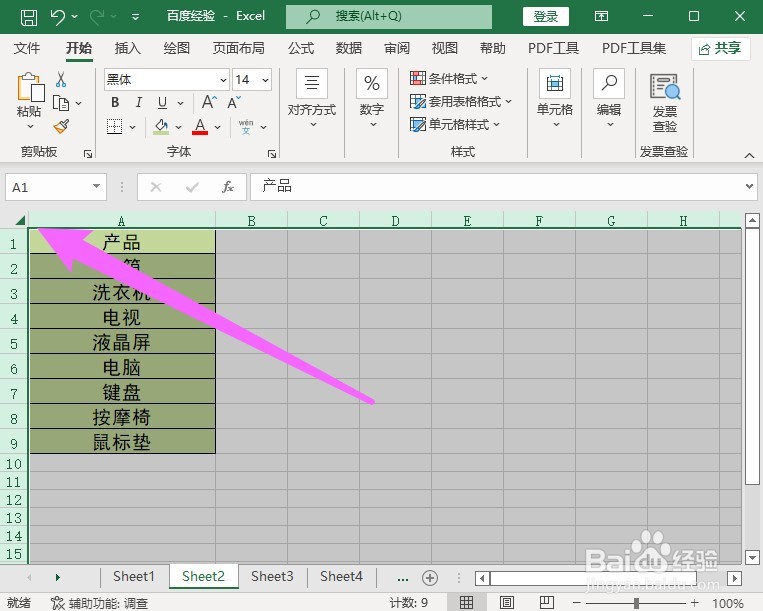Expand the formula bar arrow
Image resolution: width=763 pixels, height=611 pixels.
749,186
